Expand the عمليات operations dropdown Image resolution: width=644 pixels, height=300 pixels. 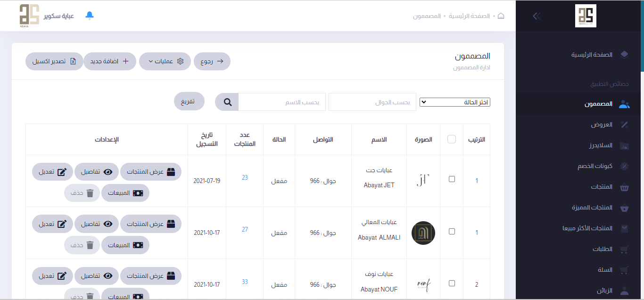point(165,61)
